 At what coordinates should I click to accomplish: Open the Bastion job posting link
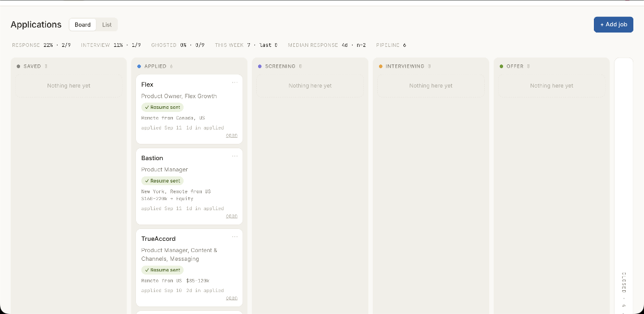click(x=232, y=216)
